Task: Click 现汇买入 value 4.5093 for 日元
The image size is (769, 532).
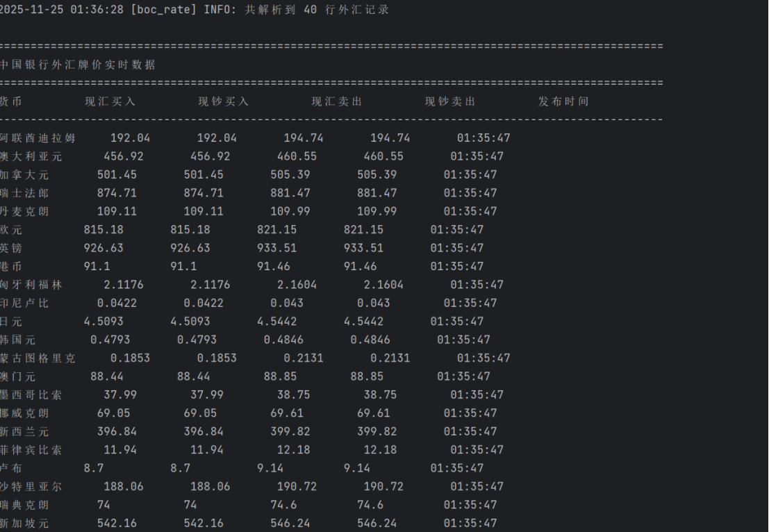Action: [104, 322]
